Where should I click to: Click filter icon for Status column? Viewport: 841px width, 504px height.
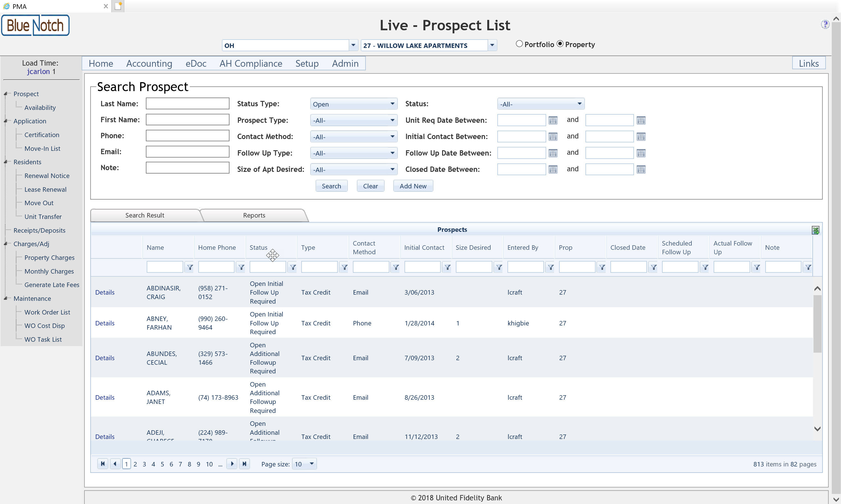[x=293, y=267]
